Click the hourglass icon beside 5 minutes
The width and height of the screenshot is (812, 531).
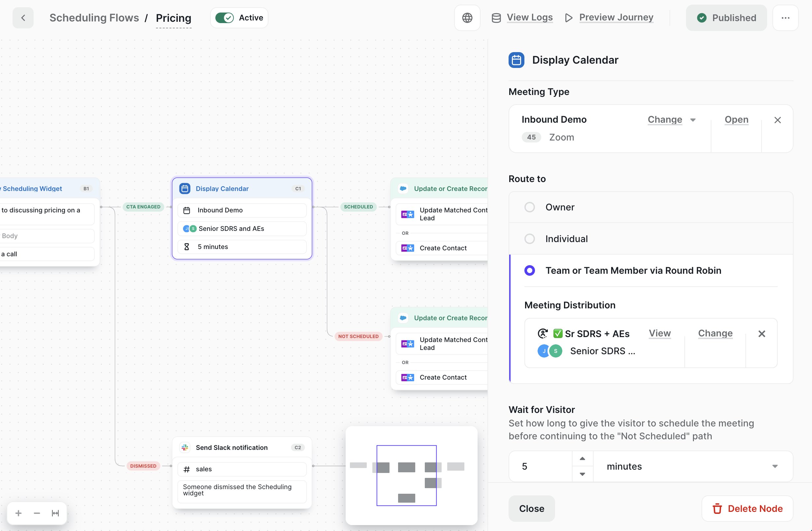tap(187, 247)
